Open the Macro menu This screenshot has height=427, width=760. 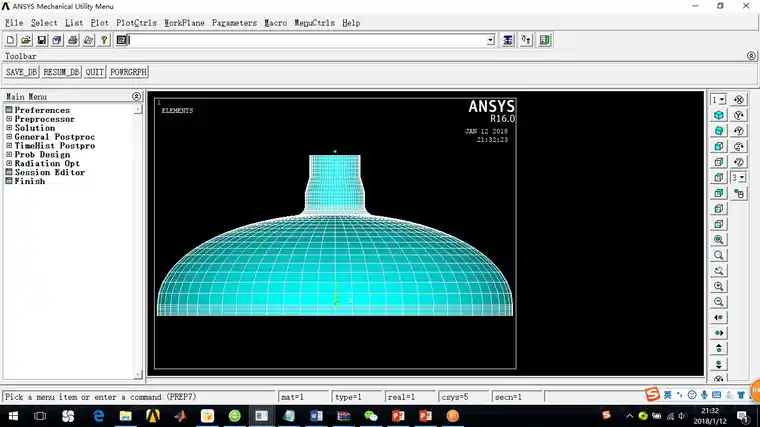coord(276,23)
